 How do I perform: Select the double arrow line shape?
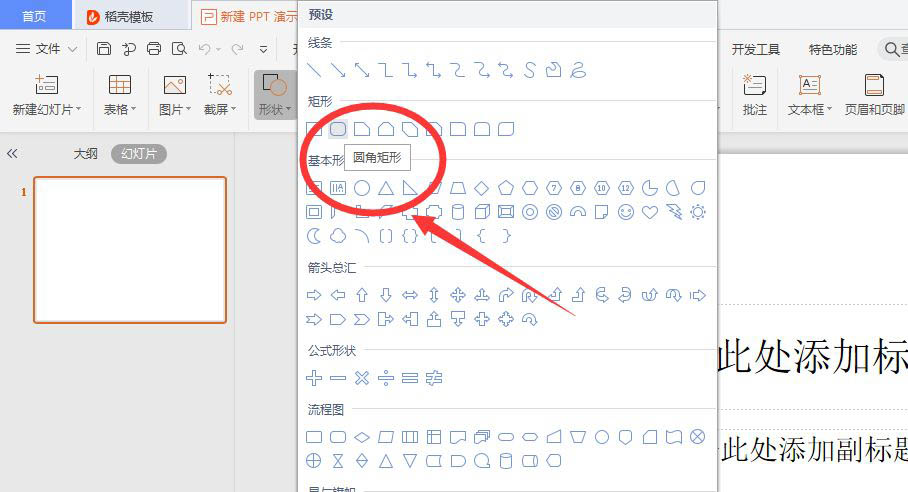362,71
